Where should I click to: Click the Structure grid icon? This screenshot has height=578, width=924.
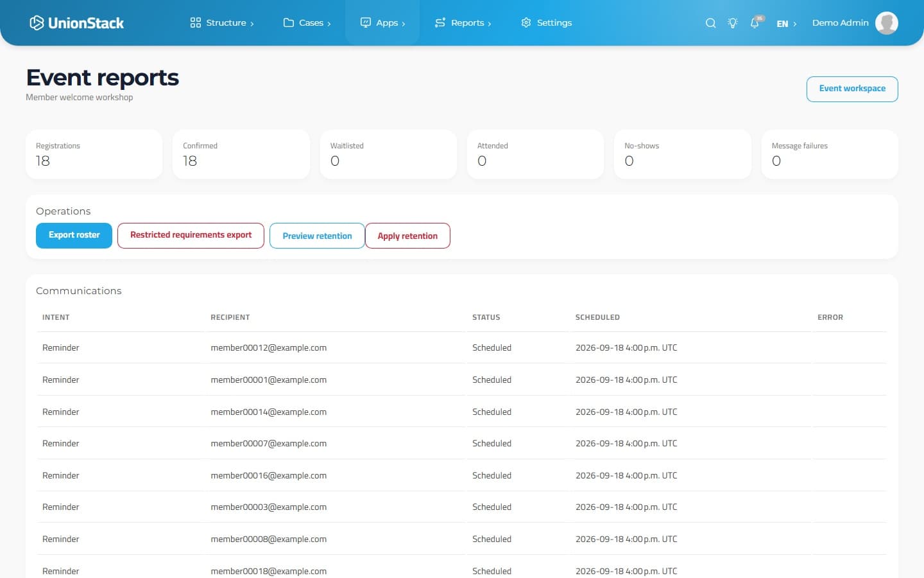pyautogui.click(x=196, y=22)
